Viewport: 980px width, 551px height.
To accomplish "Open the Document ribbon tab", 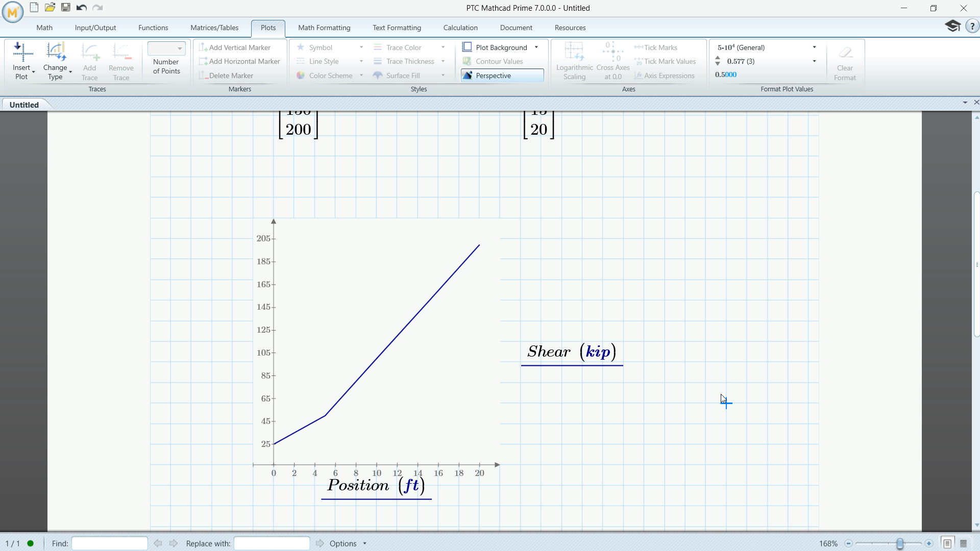I will point(516,28).
